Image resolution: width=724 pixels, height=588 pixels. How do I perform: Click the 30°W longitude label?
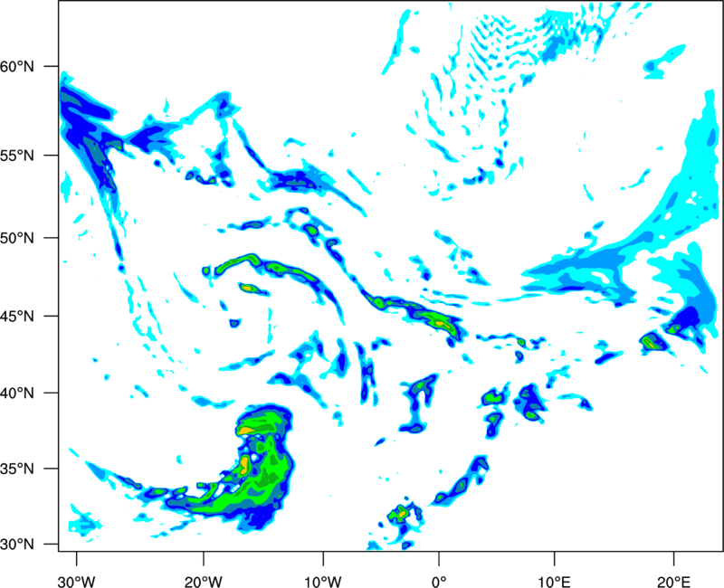[x=76, y=581]
